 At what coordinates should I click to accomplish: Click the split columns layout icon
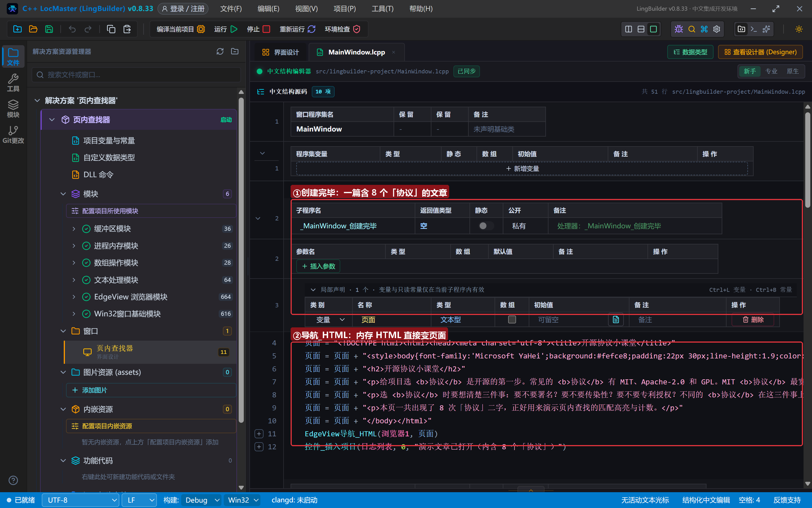coord(628,29)
